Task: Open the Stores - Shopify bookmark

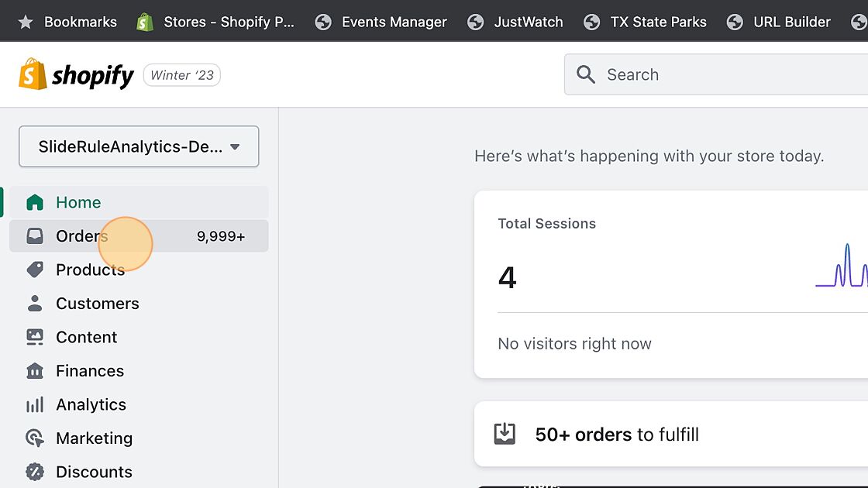Action: pyautogui.click(x=216, y=22)
